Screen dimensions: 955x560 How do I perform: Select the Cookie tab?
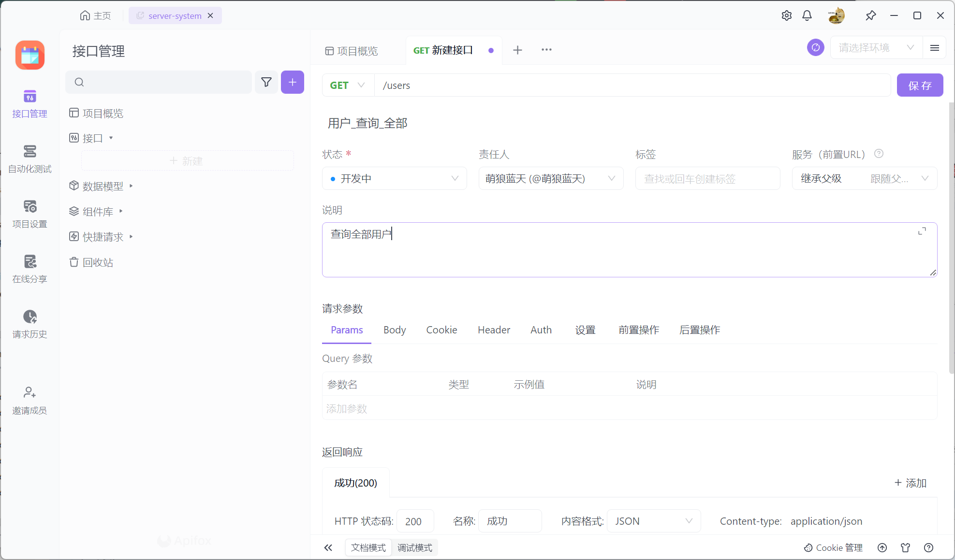click(x=441, y=330)
